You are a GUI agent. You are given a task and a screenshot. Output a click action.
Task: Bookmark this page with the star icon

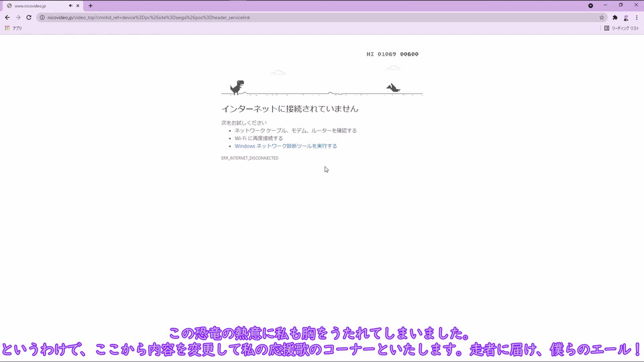point(602,17)
